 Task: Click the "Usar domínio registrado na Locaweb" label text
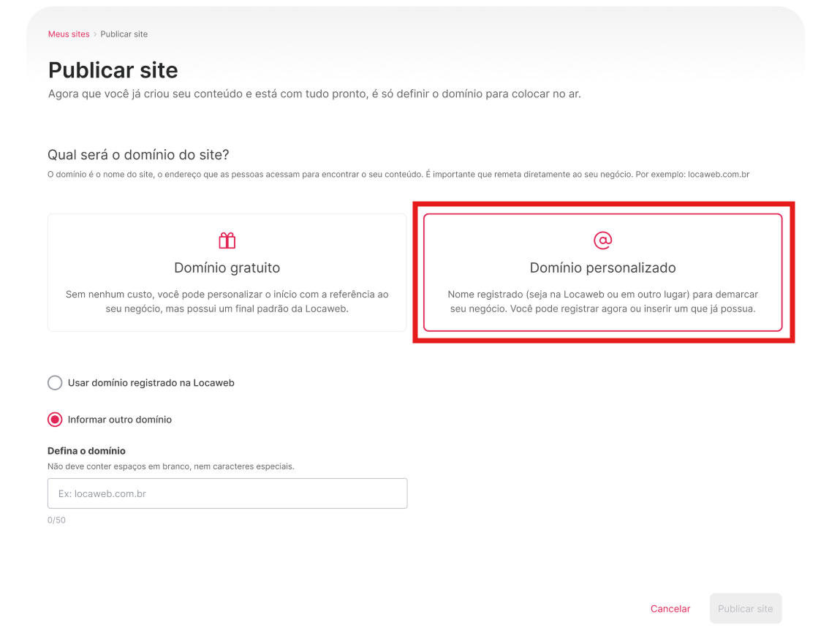[x=151, y=383]
